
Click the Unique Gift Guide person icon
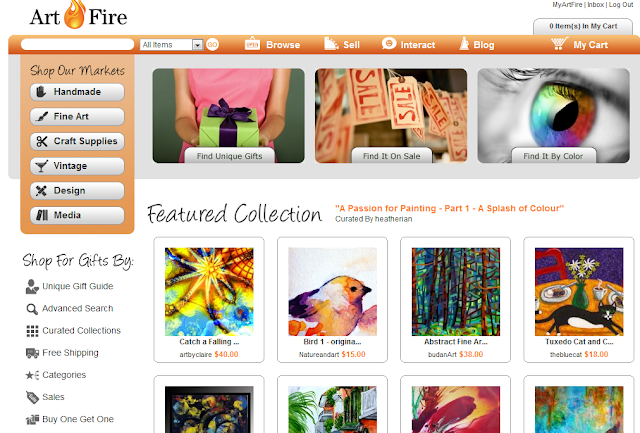point(32,286)
